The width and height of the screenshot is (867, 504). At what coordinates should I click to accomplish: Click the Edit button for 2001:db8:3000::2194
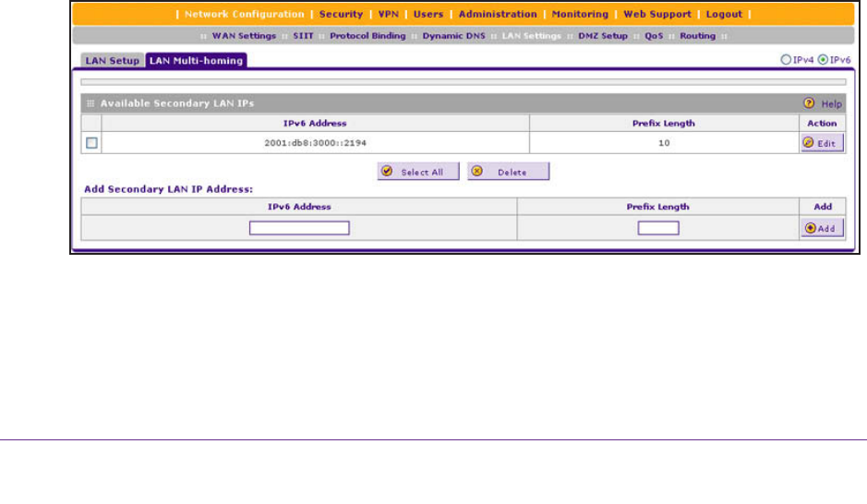click(x=822, y=143)
